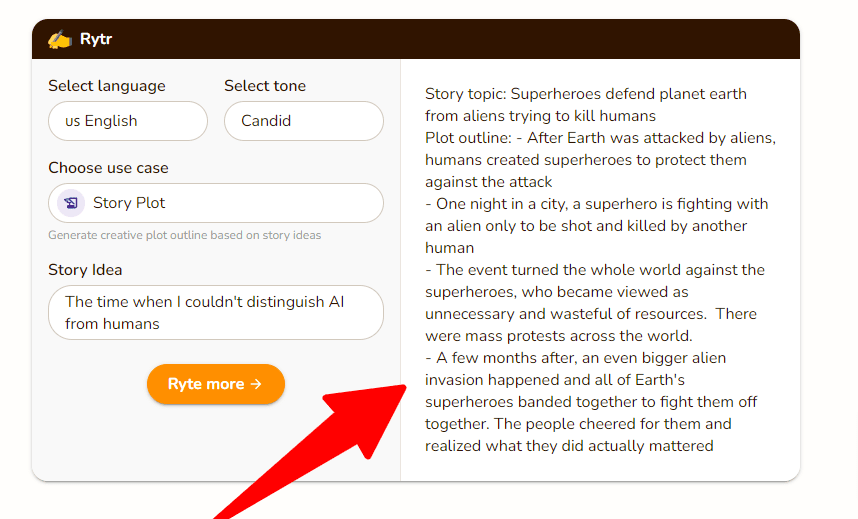The height and width of the screenshot is (519, 858).
Task: Click the 'The event turned the whole world' paragraph
Action: (596, 292)
